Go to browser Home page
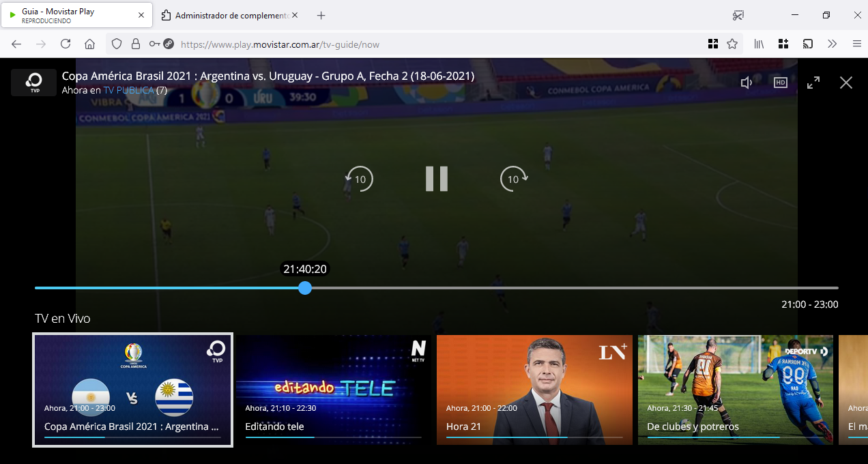This screenshot has width=868, height=464. click(89, 44)
